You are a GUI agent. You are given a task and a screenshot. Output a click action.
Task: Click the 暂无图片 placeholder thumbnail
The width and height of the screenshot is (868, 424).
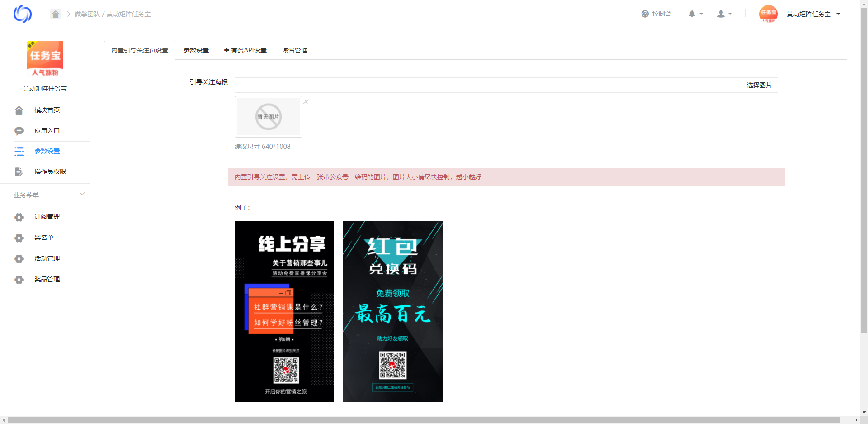click(269, 117)
